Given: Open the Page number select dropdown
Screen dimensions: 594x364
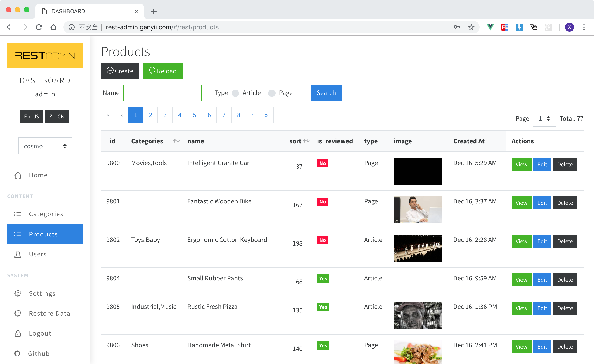Looking at the screenshot, I should [x=544, y=118].
